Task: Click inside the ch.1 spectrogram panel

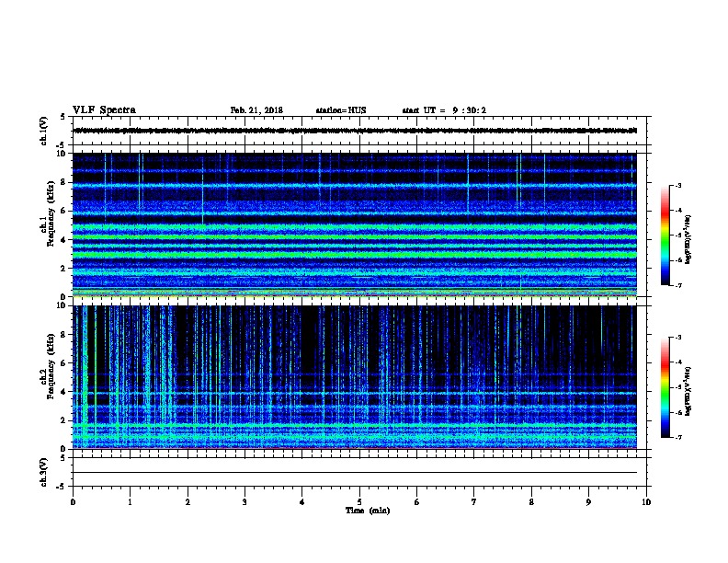Action: 355,224
